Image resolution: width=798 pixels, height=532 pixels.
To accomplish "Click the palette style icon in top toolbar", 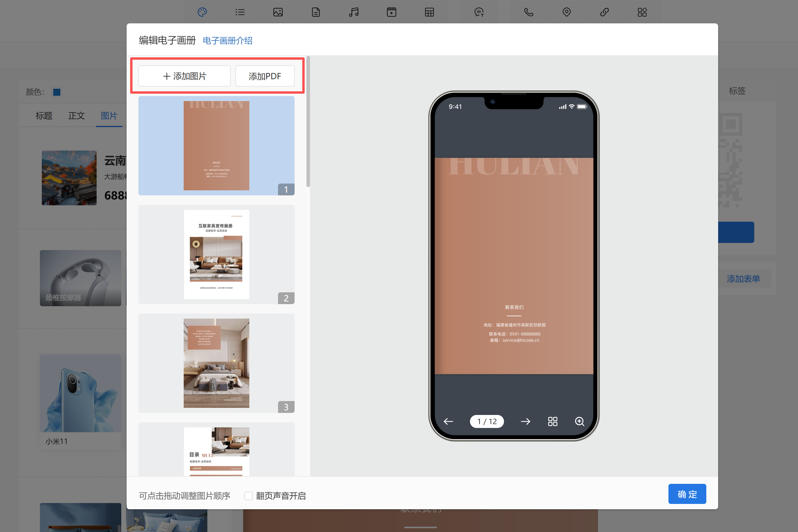I will click(x=202, y=12).
